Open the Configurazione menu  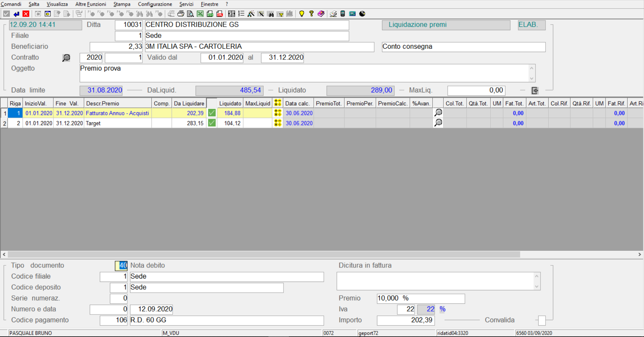(155, 4)
